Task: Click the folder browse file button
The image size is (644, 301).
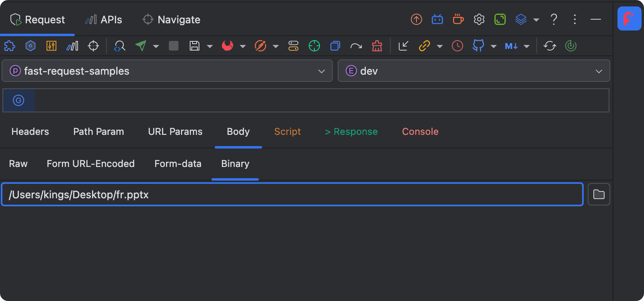Action: tap(599, 195)
